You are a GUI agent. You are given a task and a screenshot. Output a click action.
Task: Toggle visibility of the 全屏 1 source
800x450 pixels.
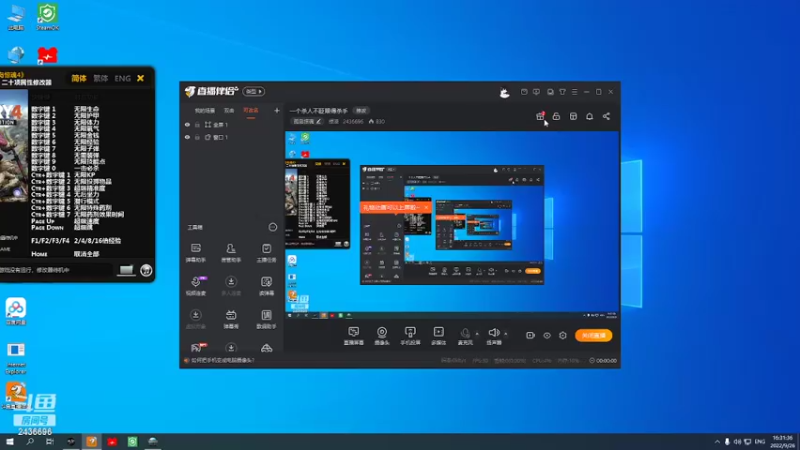point(187,125)
